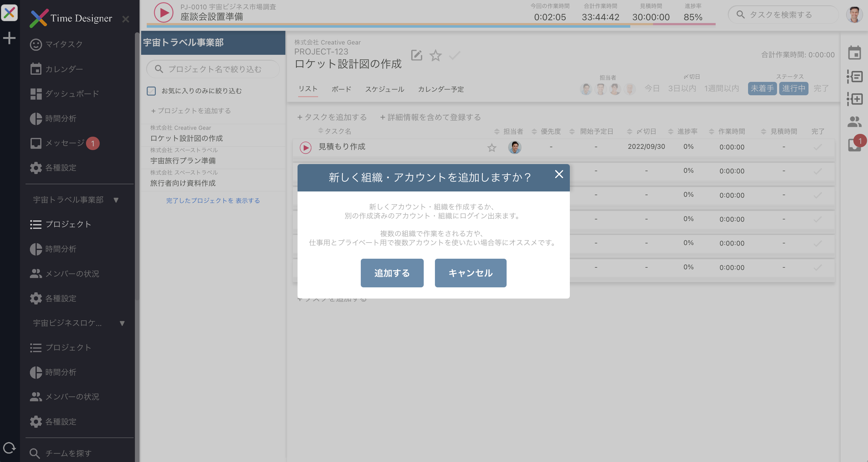Expand the 宇宙ビジネスロケ... section

click(x=122, y=323)
